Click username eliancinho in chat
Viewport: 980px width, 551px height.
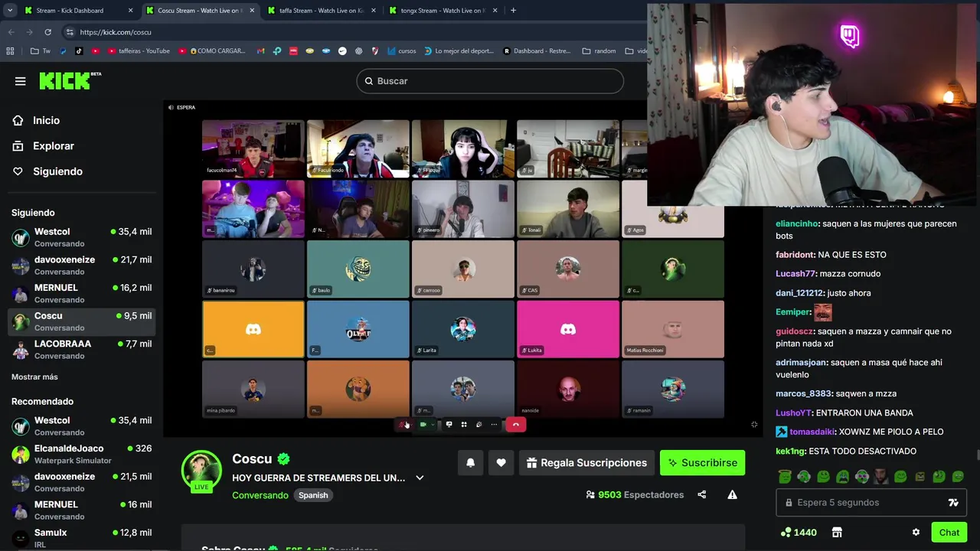[x=797, y=224]
